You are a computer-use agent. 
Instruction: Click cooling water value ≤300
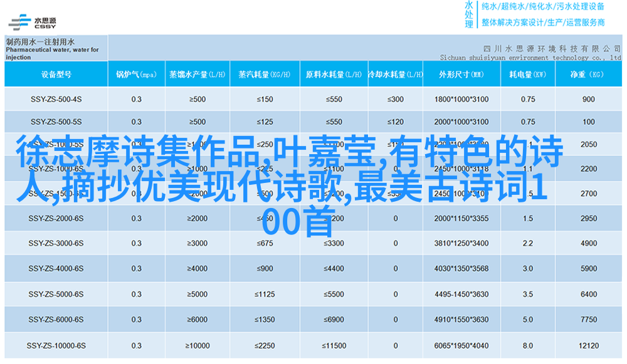tap(396, 99)
